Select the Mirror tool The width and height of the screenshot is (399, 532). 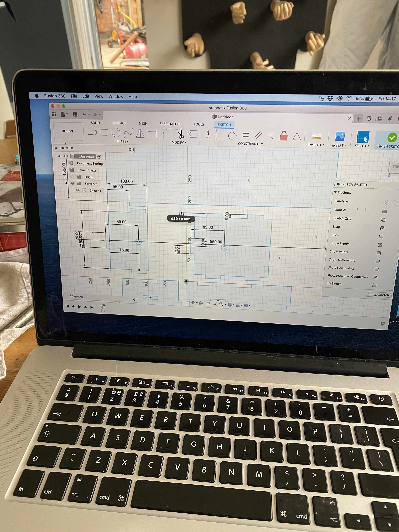click(x=140, y=133)
